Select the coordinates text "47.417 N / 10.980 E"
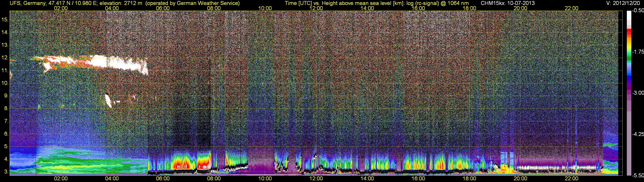Image resolution: width=644 pixels, height=182 pixels. 73,3
